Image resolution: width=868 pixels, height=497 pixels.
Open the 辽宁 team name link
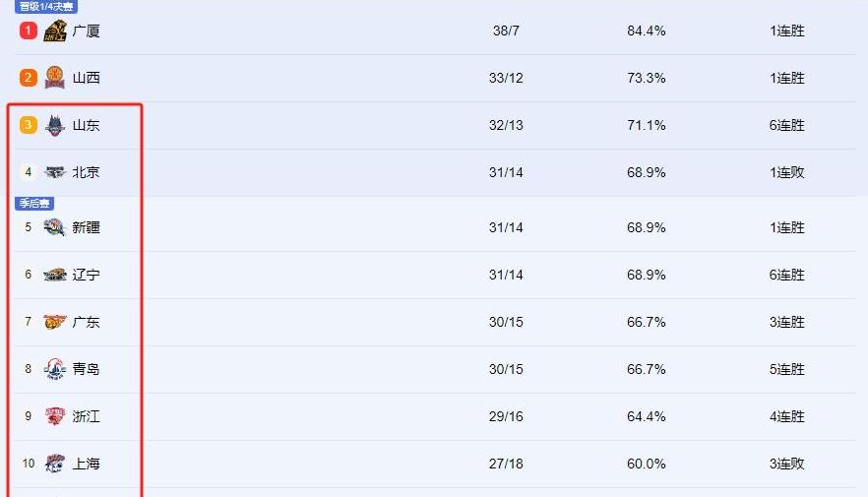click(x=87, y=275)
